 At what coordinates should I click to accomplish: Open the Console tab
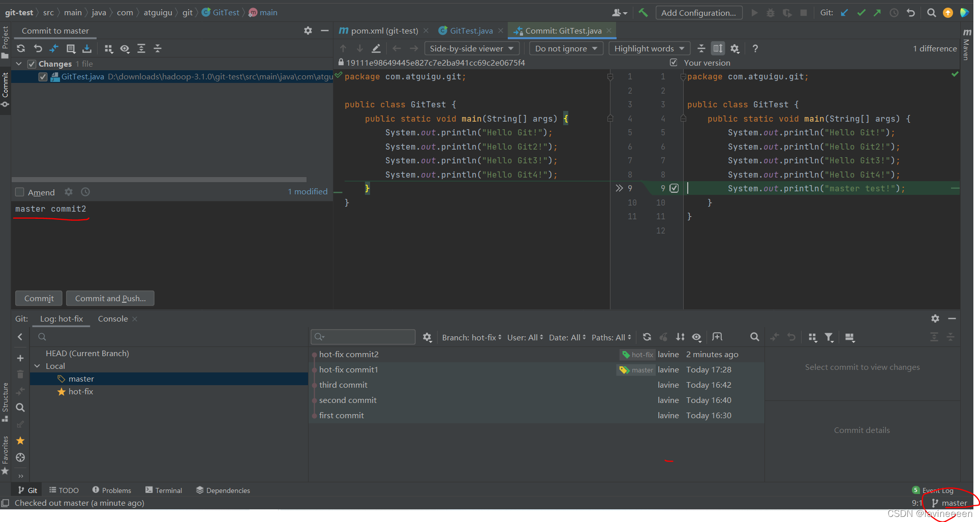(113, 318)
